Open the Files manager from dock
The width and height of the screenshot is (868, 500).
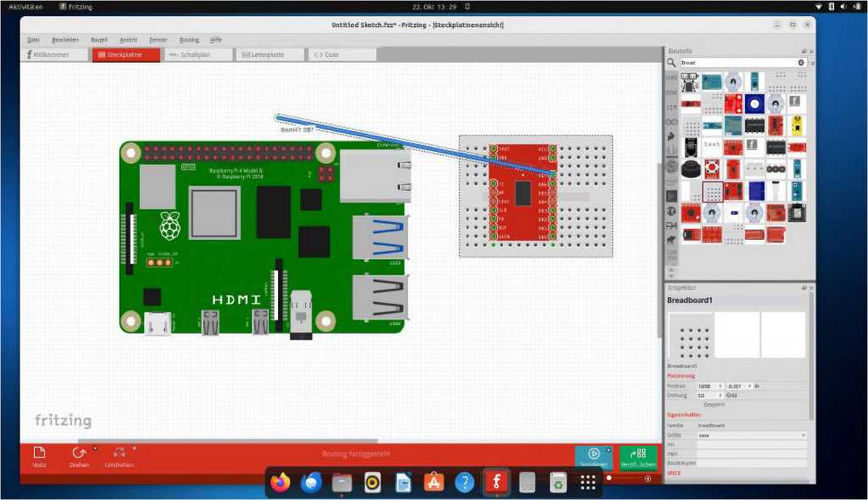tap(342, 483)
